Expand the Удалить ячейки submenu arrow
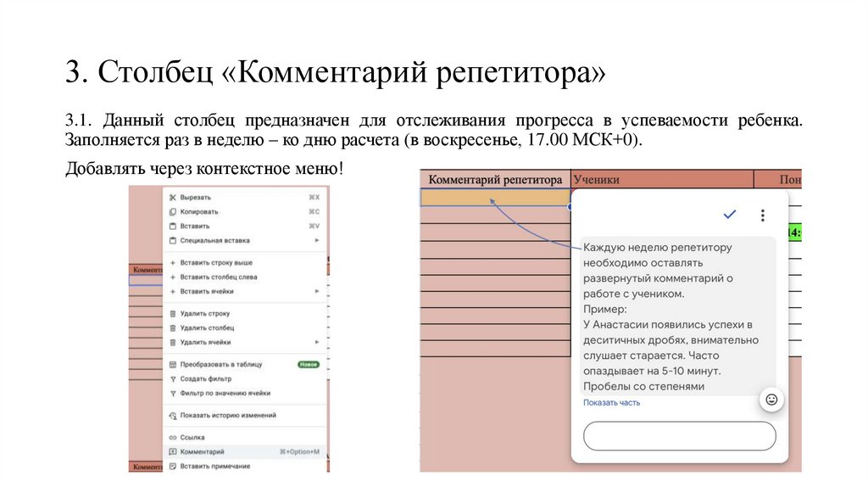Image resolution: width=868 pixels, height=487 pixels. (317, 343)
